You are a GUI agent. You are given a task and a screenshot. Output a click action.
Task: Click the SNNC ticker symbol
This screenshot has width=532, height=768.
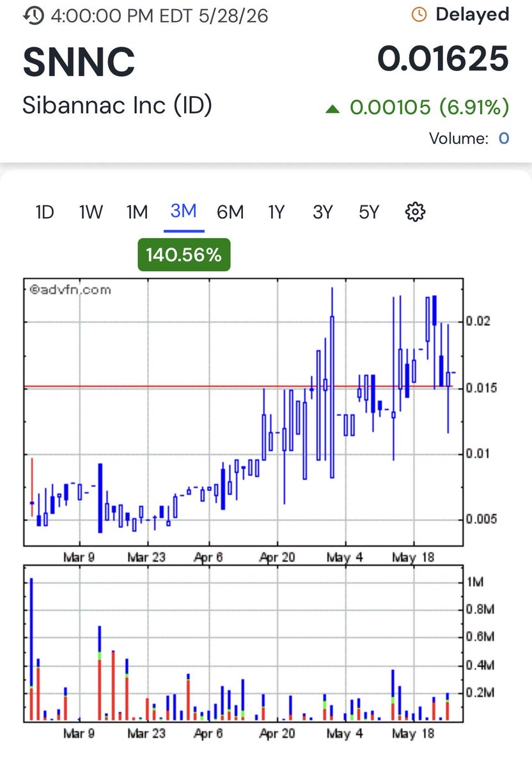click(x=79, y=61)
